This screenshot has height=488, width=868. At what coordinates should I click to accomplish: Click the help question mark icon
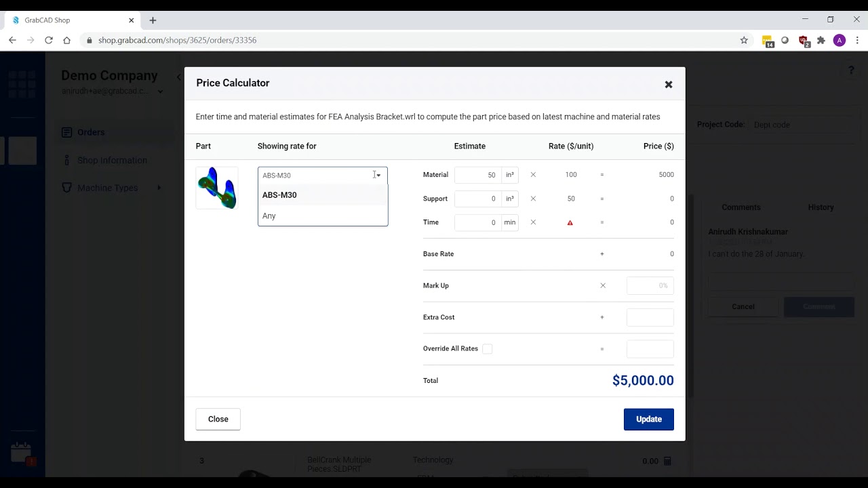[x=851, y=70]
